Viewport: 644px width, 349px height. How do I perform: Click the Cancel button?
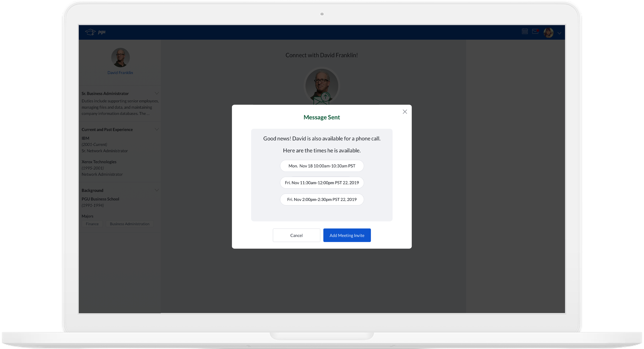(296, 235)
